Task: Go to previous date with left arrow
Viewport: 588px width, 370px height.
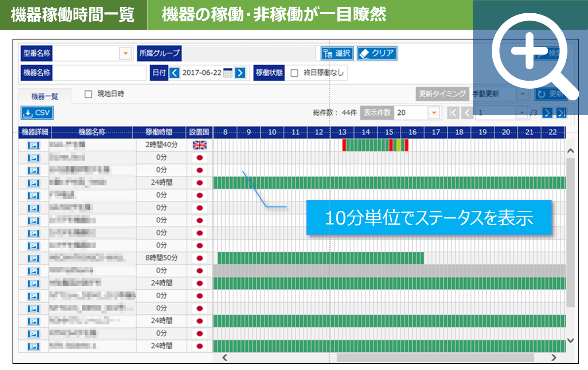Action: click(x=175, y=73)
